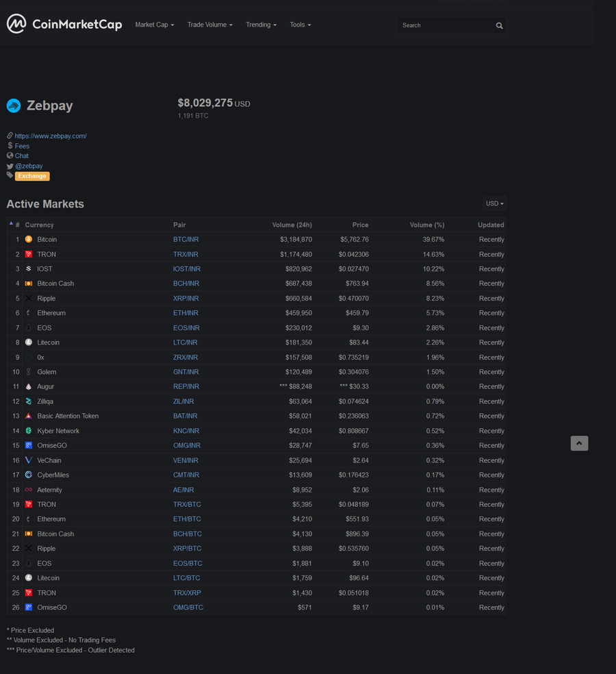The width and height of the screenshot is (616, 674).
Task: Open the USD currency dropdown
Action: click(494, 203)
